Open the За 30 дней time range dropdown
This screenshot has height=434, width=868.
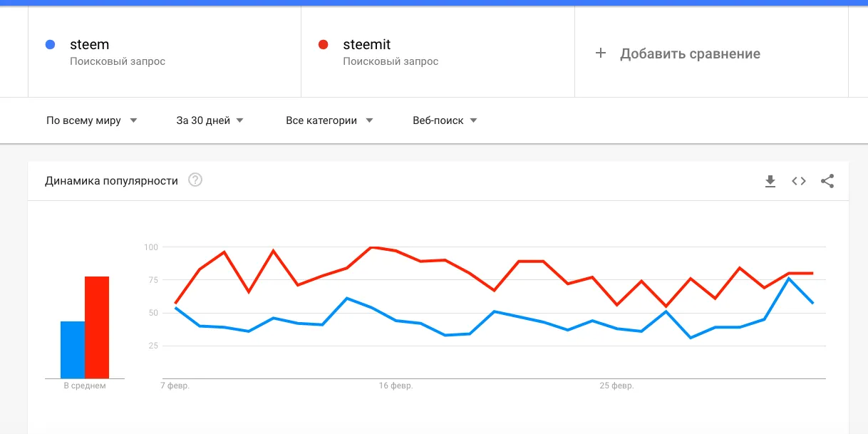click(x=210, y=120)
